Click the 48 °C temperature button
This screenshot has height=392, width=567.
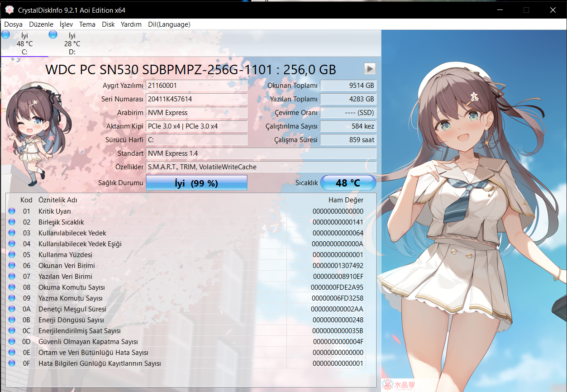click(348, 183)
